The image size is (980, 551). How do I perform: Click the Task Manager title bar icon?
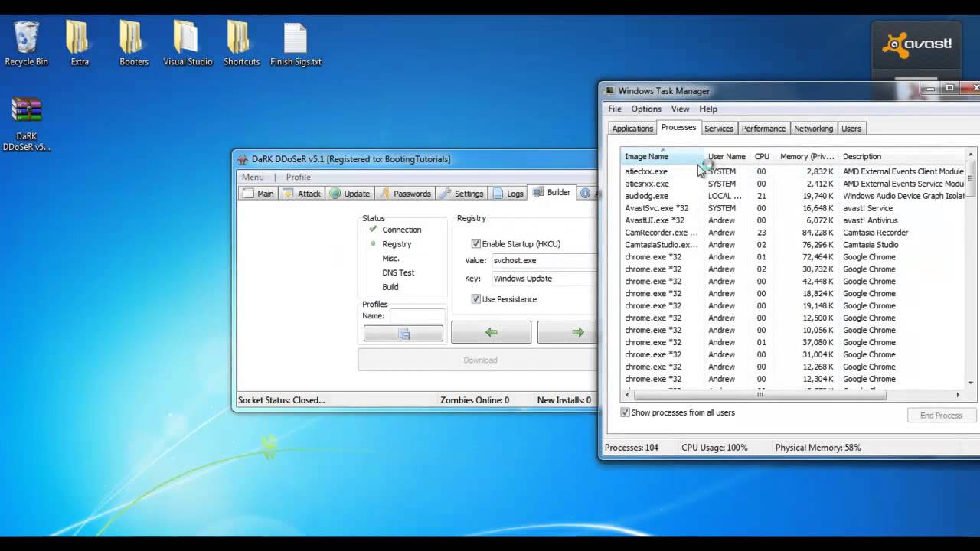609,91
